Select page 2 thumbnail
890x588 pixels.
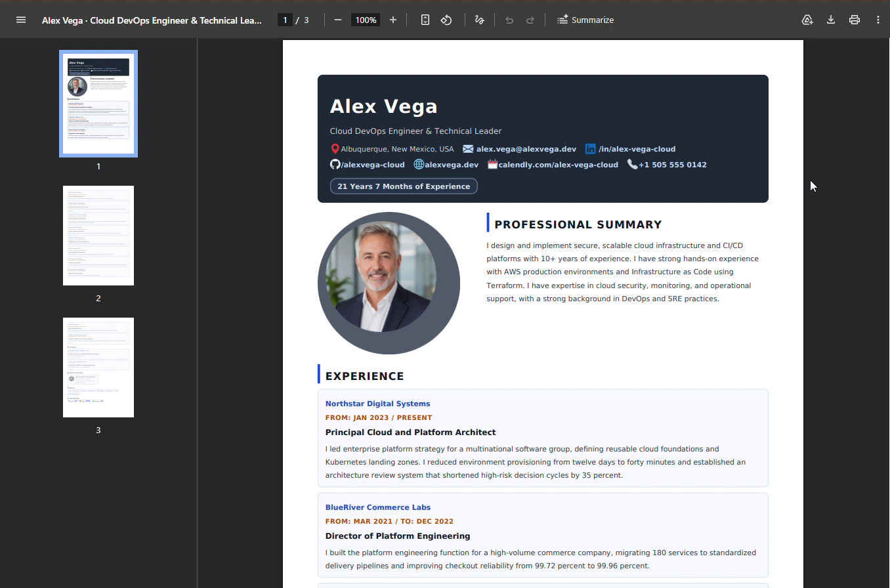coord(98,236)
